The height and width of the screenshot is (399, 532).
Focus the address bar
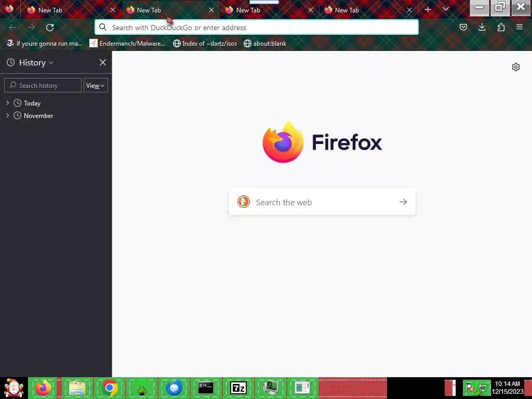257,28
